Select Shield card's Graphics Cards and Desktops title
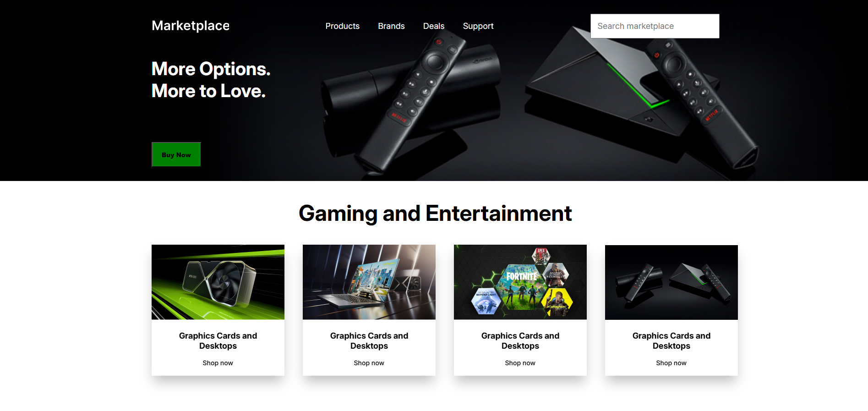 pyautogui.click(x=671, y=341)
